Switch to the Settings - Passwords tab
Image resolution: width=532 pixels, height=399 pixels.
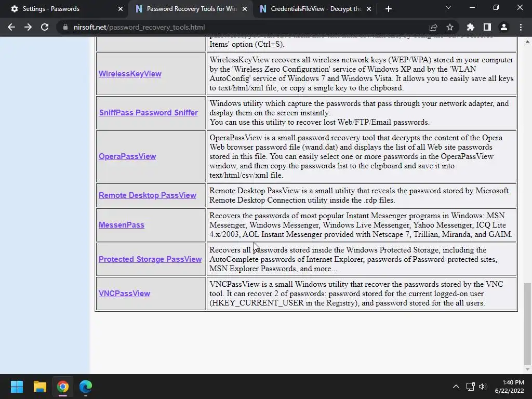click(x=64, y=9)
